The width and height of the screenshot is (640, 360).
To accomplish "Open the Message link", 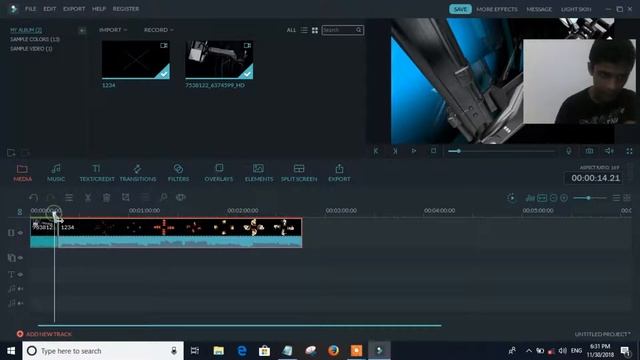I will [x=539, y=9].
